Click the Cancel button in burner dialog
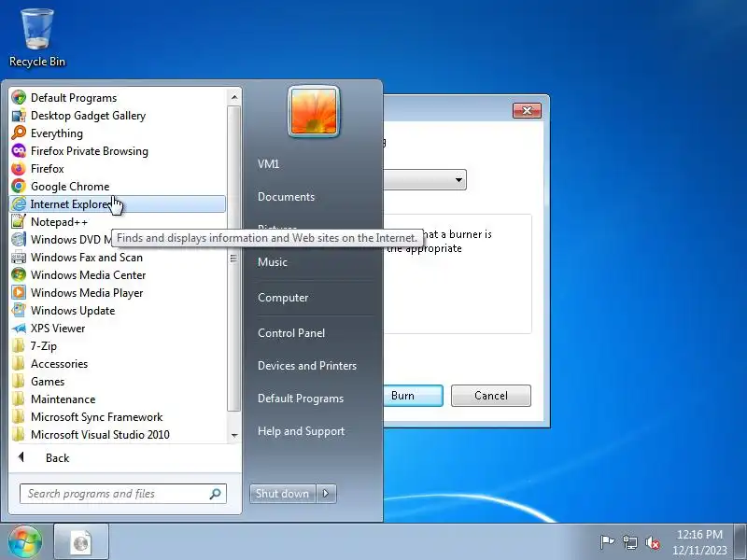The width and height of the screenshot is (747, 560). (x=491, y=396)
